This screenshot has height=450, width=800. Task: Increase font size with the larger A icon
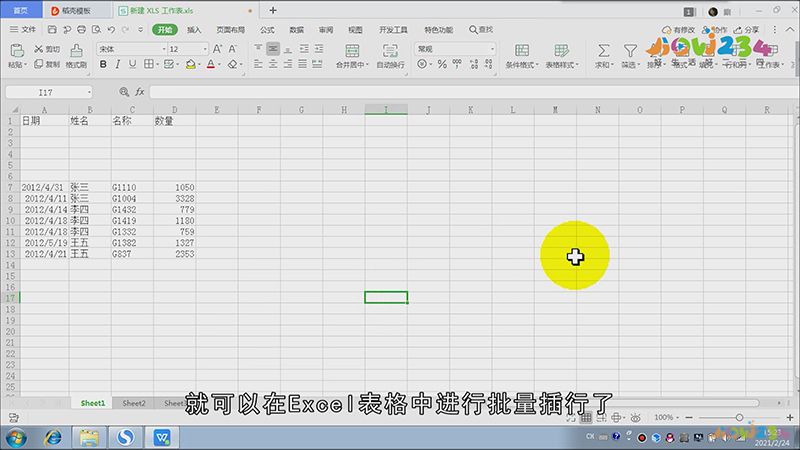tap(217, 49)
